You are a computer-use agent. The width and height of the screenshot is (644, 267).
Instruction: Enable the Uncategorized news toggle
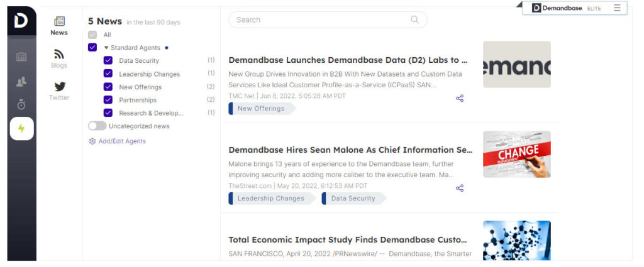pos(97,126)
